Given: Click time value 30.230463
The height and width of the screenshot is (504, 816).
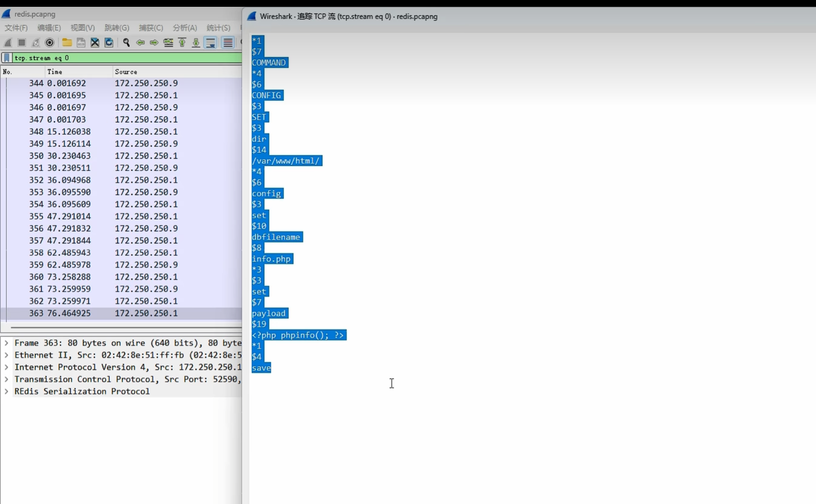Looking at the screenshot, I should pos(68,156).
